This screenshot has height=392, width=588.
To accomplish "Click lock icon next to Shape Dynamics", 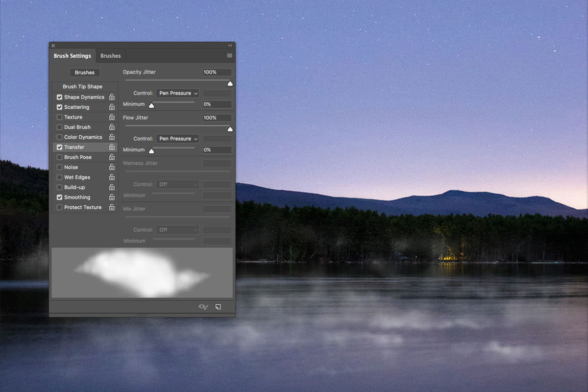I will pos(112,97).
